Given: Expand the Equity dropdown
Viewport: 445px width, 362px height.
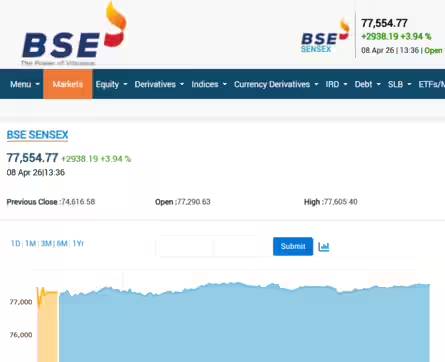Looking at the screenshot, I should coord(111,84).
